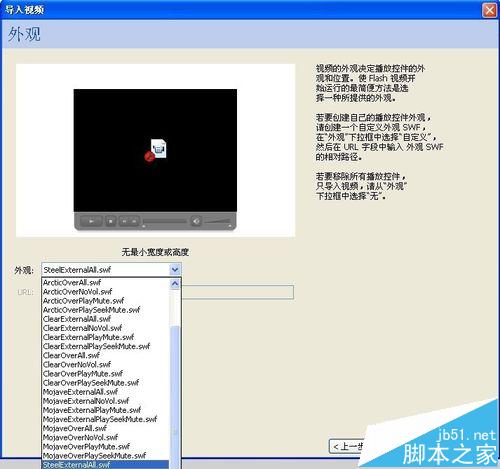Select ClearOverAll.swf skin
Viewport: 500px width, 469px height.
(105, 355)
